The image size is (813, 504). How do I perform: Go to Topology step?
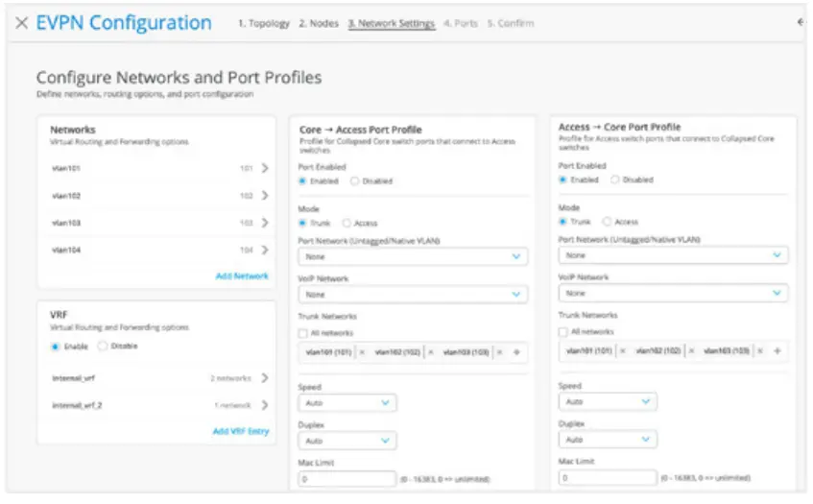(263, 24)
